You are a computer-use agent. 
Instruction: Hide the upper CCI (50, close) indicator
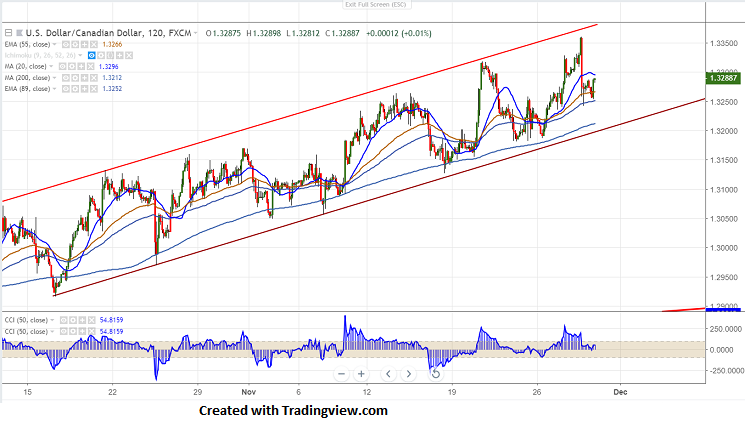pos(64,320)
